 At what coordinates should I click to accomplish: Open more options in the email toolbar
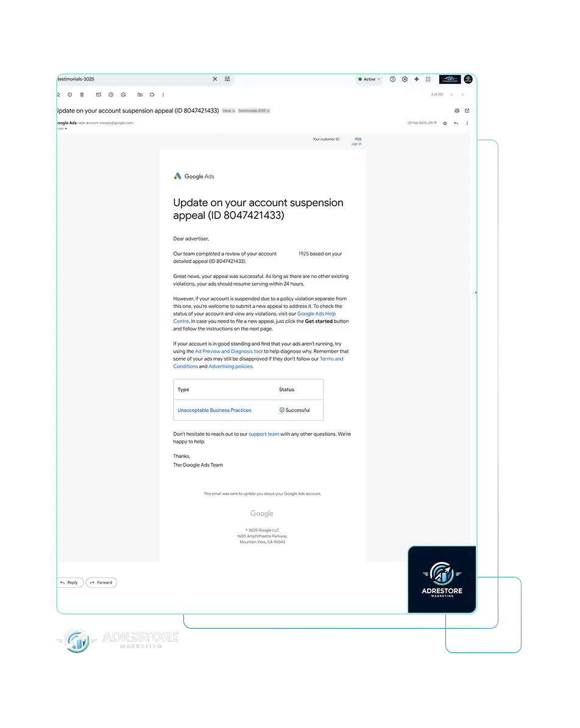pyautogui.click(x=163, y=95)
